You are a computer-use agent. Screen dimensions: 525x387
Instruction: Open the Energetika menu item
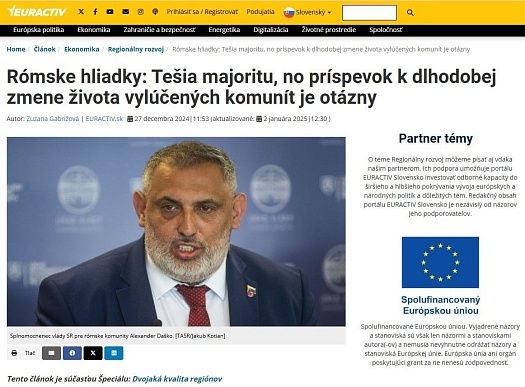coord(224,30)
